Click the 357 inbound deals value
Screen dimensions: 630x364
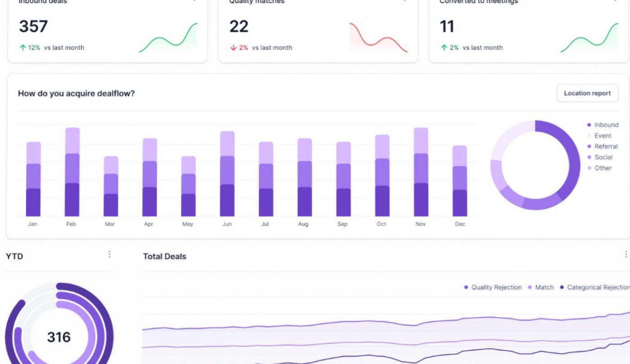(33, 27)
